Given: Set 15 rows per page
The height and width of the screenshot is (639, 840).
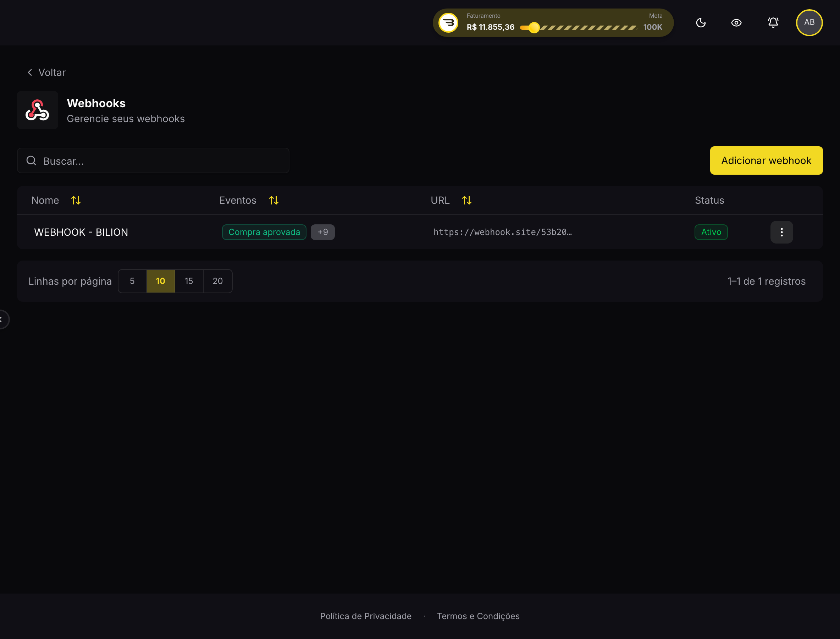Looking at the screenshot, I should pos(189,281).
